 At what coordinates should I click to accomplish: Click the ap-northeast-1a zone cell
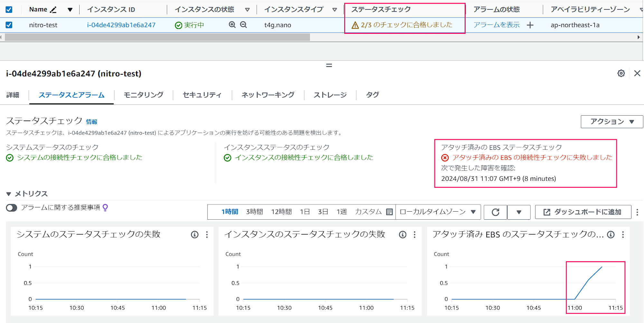(x=575, y=25)
